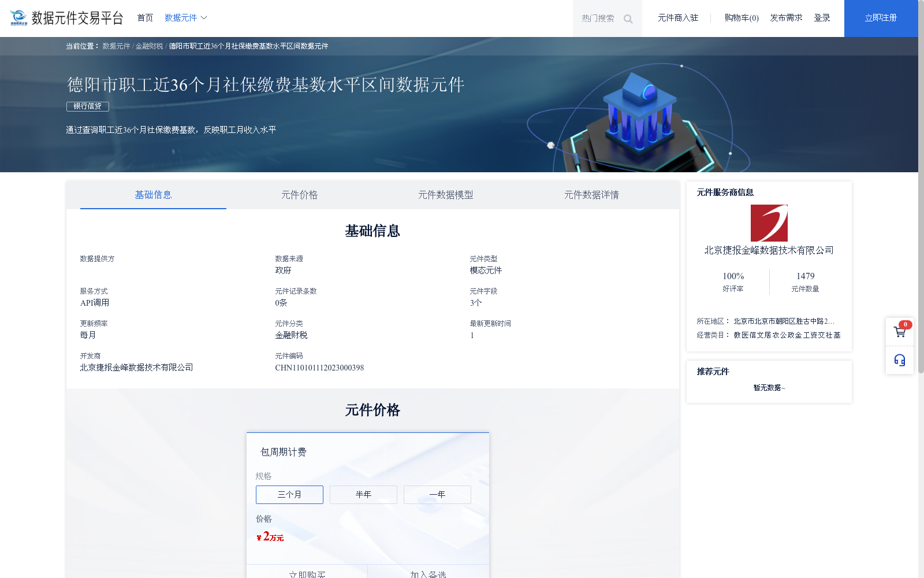
Task: Switch to the 基础信息 tab
Action: [x=153, y=195]
